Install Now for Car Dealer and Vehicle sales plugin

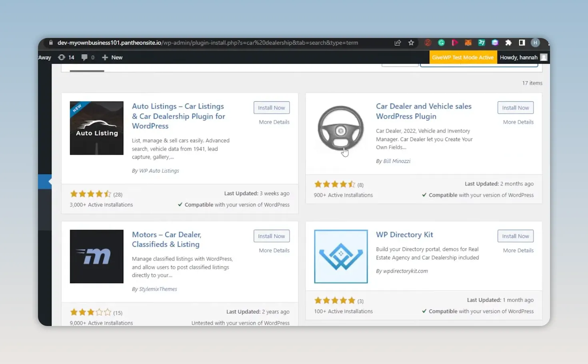516,108
